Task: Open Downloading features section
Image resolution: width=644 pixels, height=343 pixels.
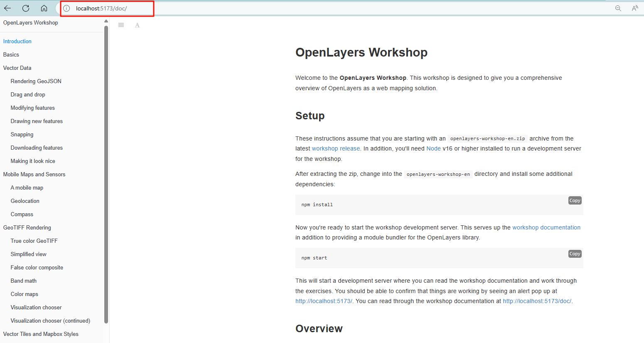Action: point(37,148)
